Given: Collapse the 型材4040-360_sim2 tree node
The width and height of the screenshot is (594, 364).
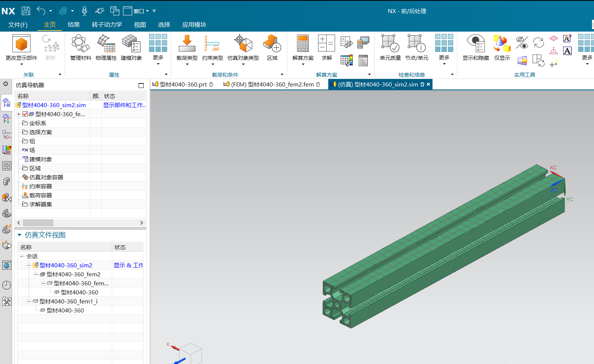Looking at the screenshot, I should [29, 265].
